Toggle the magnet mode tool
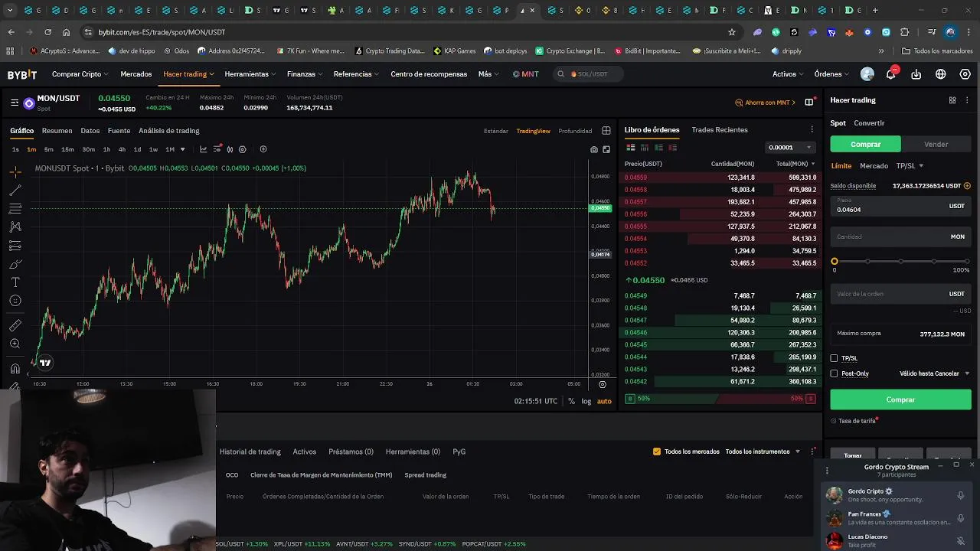The height and width of the screenshot is (551, 980). pyautogui.click(x=15, y=369)
